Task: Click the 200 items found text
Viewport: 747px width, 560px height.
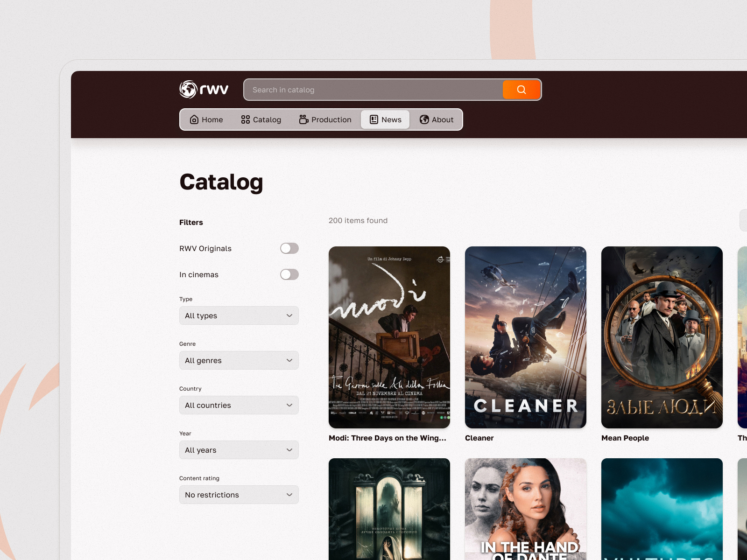Action: [x=358, y=220]
